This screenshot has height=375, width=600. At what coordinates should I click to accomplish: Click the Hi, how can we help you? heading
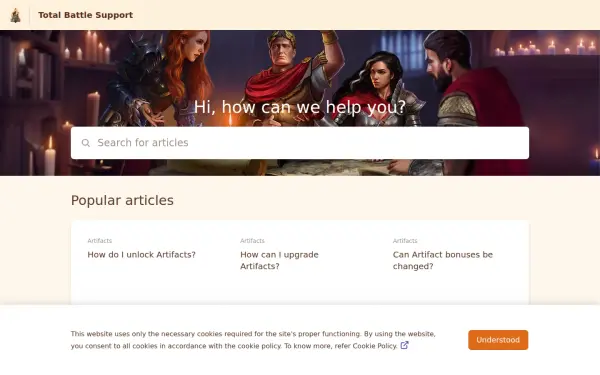(x=300, y=107)
